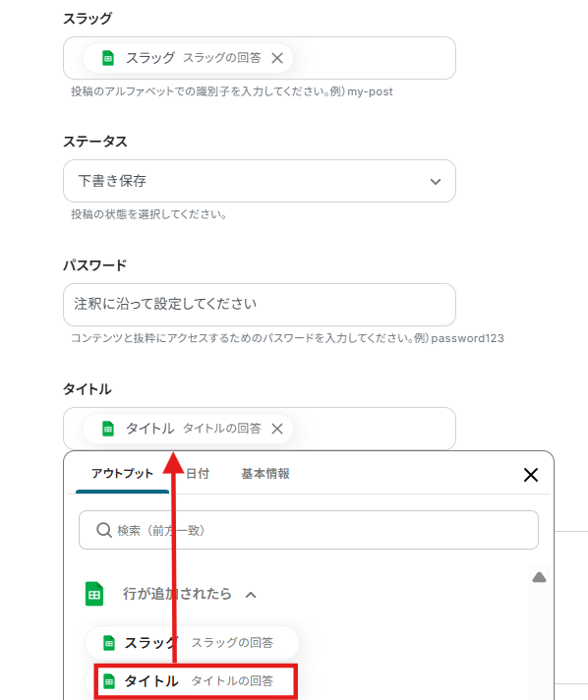
Task: Open the ステータス dropdown showing 下書き保存
Action: tap(260, 181)
